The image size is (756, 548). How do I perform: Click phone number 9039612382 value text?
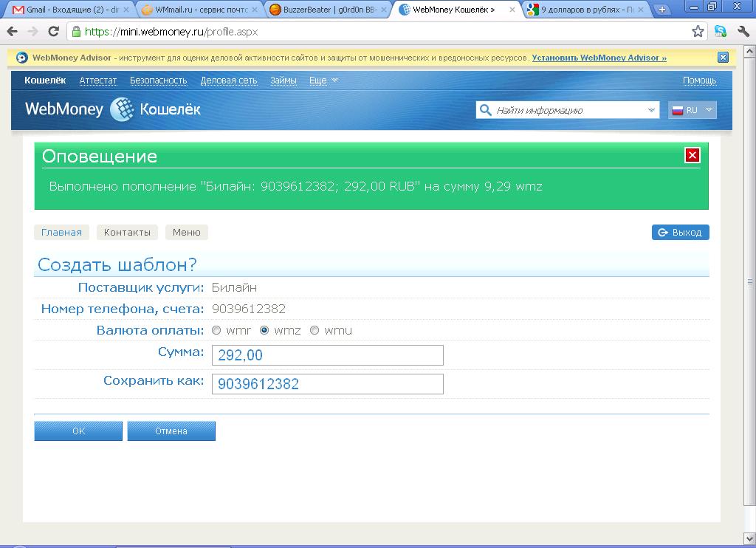(249, 309)
